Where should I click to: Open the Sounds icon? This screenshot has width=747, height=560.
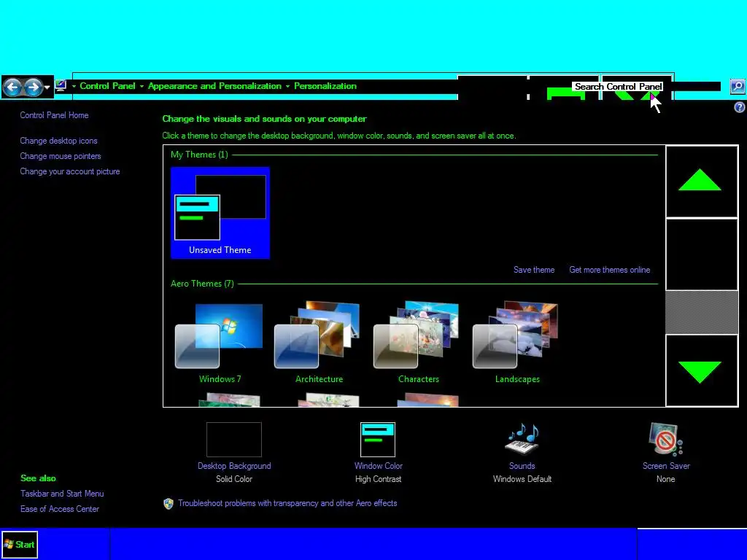pyautogui.click(x=522, y=439)
